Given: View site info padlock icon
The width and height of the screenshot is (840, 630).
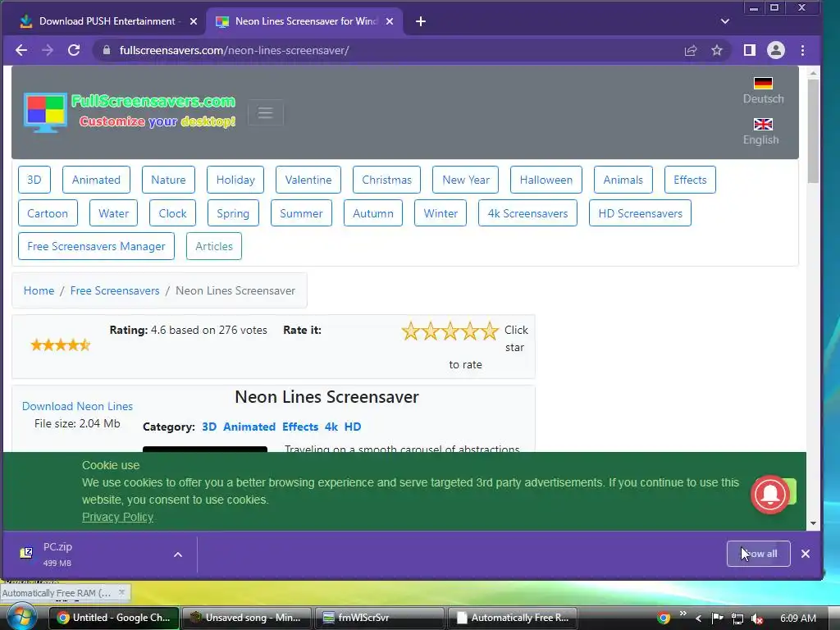Looking at the screenshot, I should 107,50.
